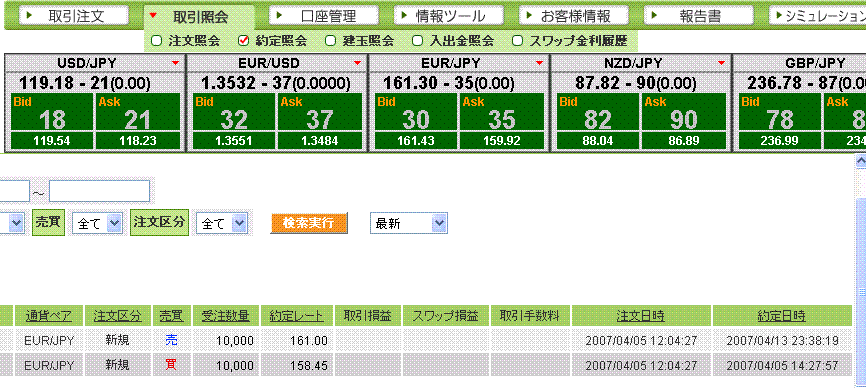Screen dimensions: 866x388
Task: Click the red arrow on NZD/JPY panel
Action: (722, 63)
